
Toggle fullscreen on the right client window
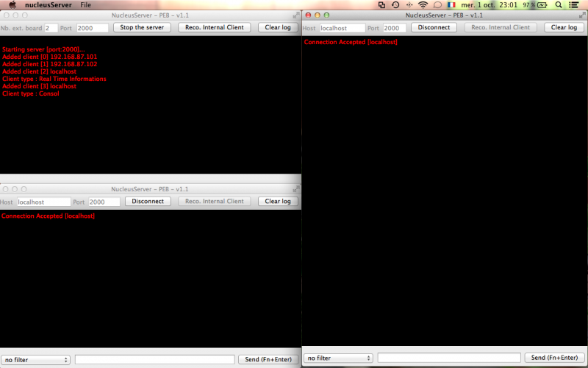(582, 15)
